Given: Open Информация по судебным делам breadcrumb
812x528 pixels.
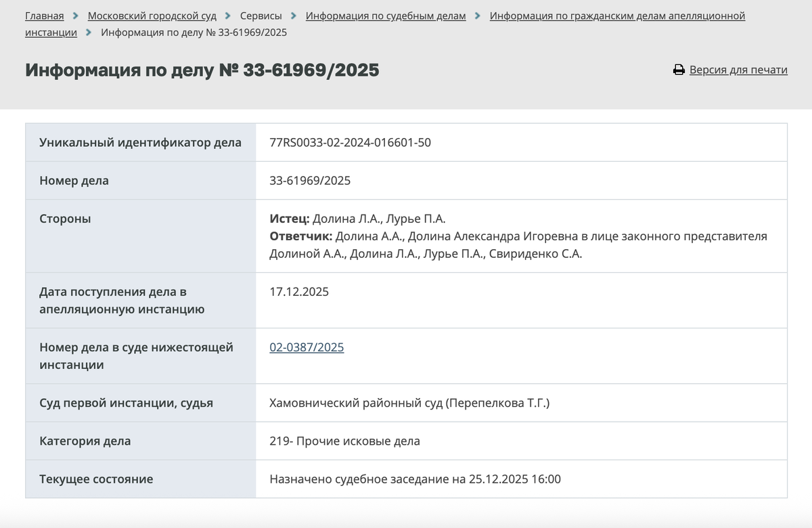Looking at the screenshot, I should pos(386,16).
